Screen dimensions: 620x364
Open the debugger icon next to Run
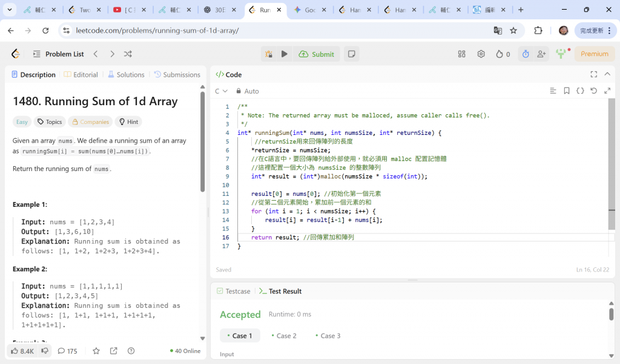pyautogui.click(x=269, y=54)
